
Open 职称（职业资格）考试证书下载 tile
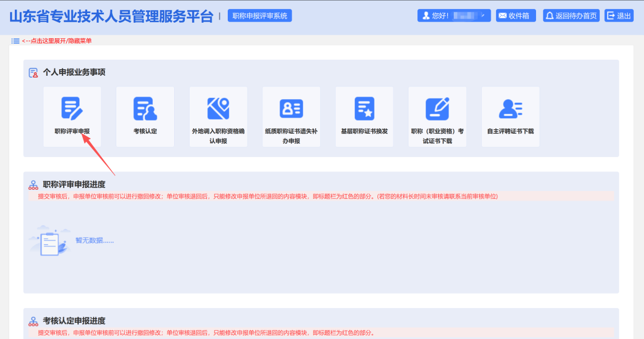click(438, 117)
